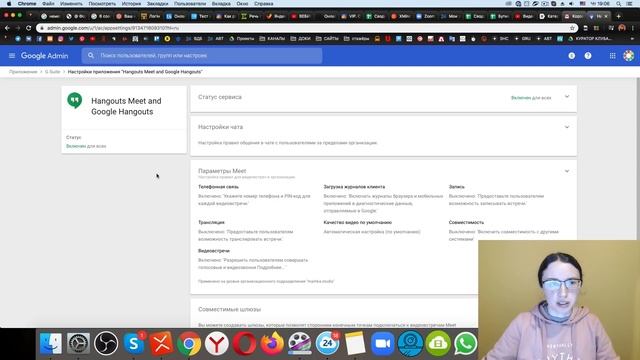Open the film reel video app in Dock
This screenshot has height=360, width=640.
[300, 343]
